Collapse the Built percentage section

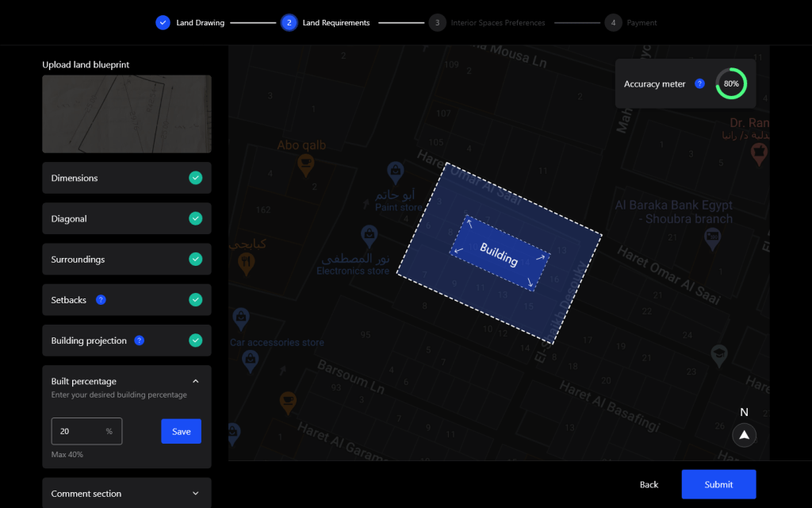tap(195, 381)
